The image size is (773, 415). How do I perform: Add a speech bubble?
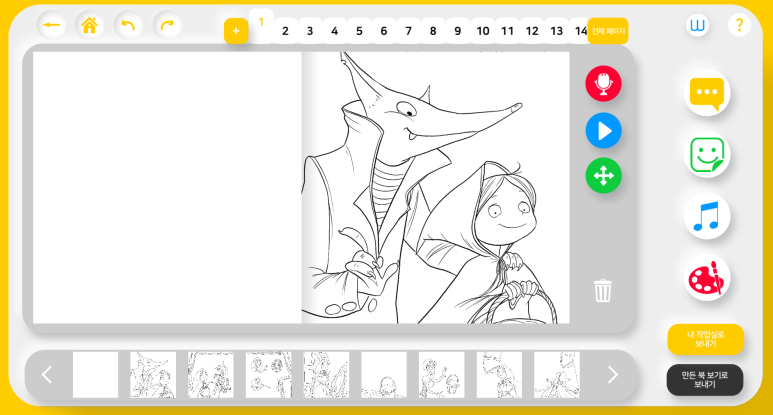coord(707,94)
